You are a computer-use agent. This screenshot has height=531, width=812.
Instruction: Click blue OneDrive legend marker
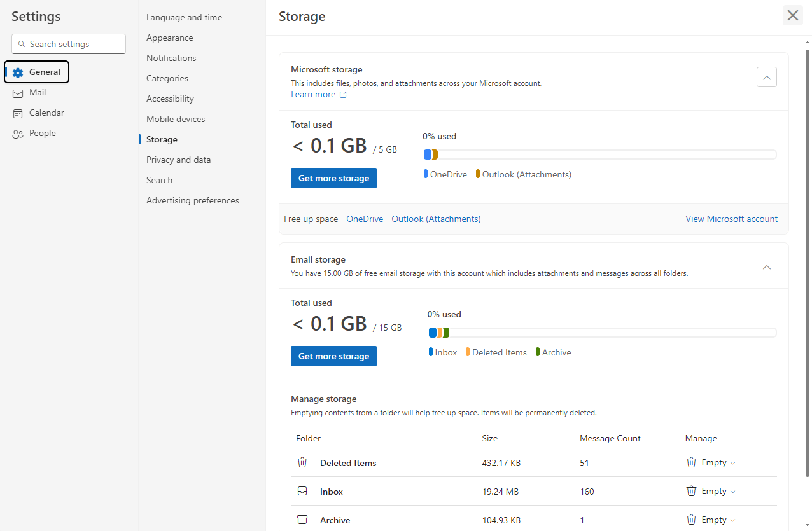(x=426, y=174)
